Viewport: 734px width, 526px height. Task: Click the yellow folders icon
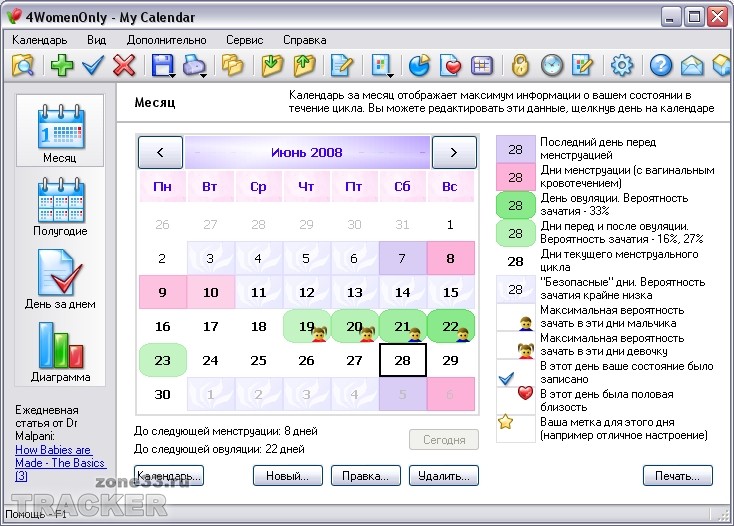pyautogui.click(x=233, y=65)
